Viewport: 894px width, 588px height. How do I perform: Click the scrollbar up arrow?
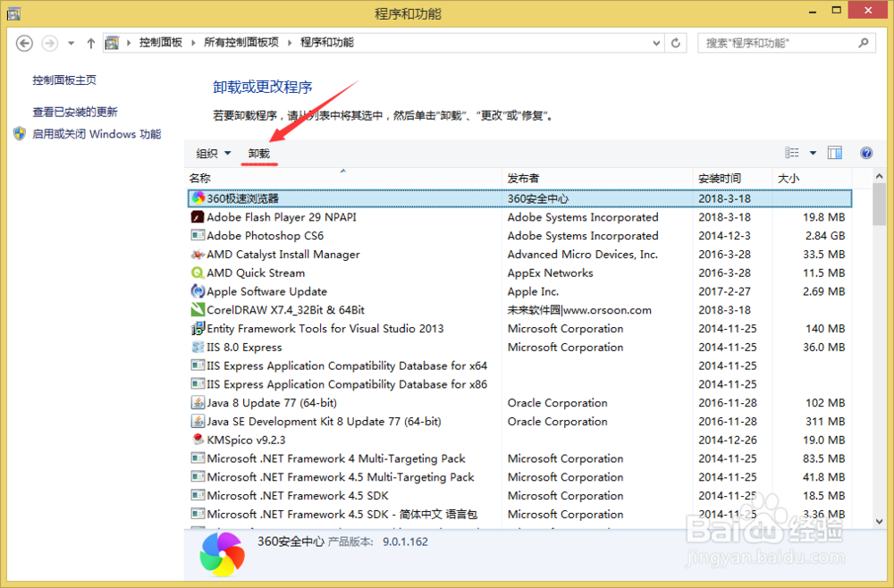pyautogui.click(x=879, y=177)
